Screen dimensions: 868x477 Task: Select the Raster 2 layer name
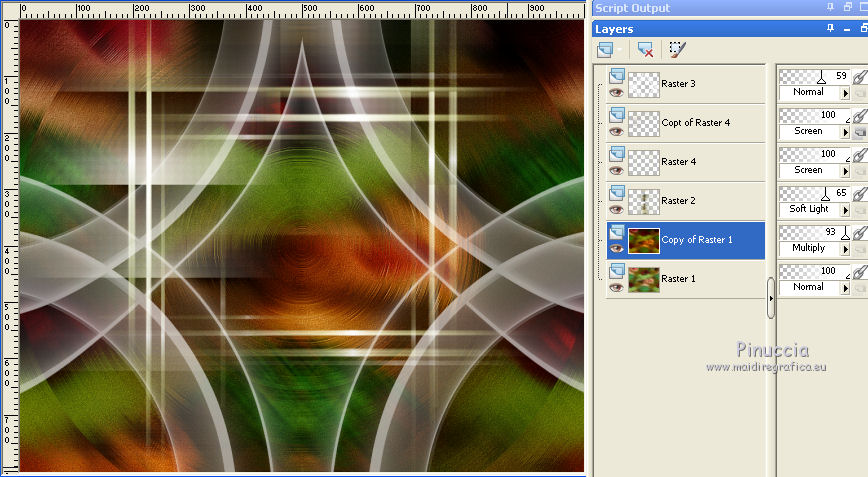678,201
